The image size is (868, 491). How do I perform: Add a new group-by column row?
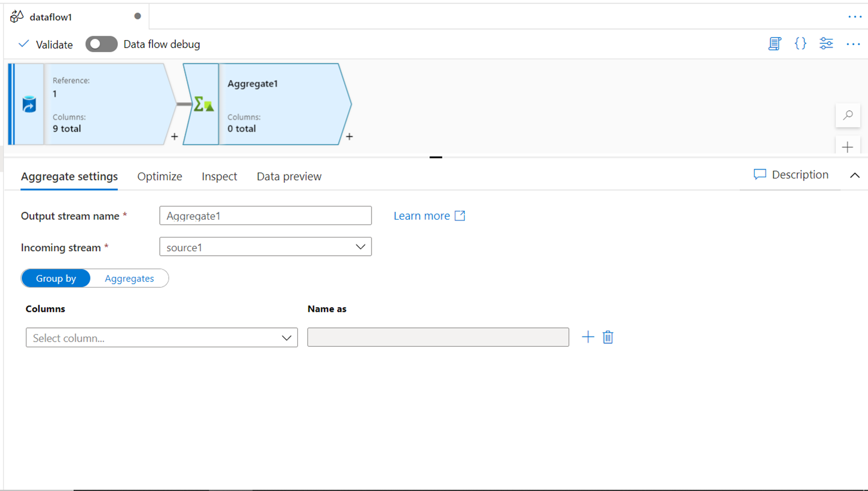tap(588, 337)
